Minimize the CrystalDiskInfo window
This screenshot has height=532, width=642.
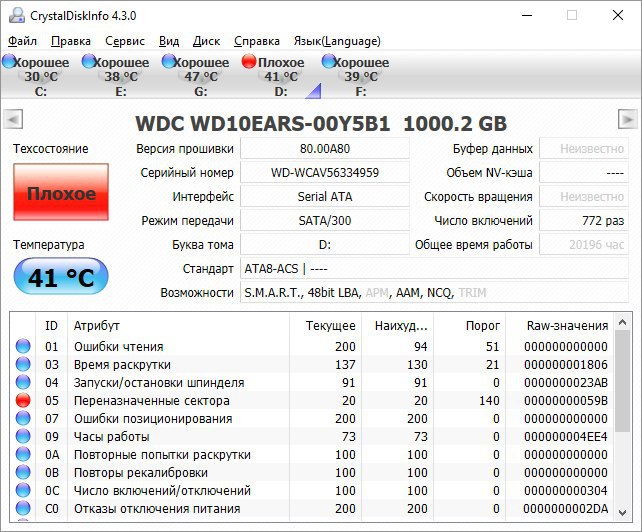coord(527,16)
